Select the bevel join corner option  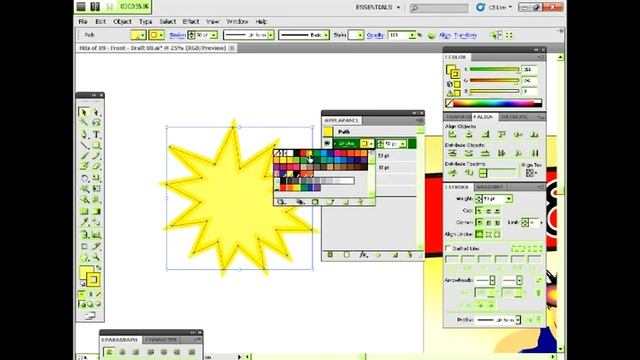[497, 222]
